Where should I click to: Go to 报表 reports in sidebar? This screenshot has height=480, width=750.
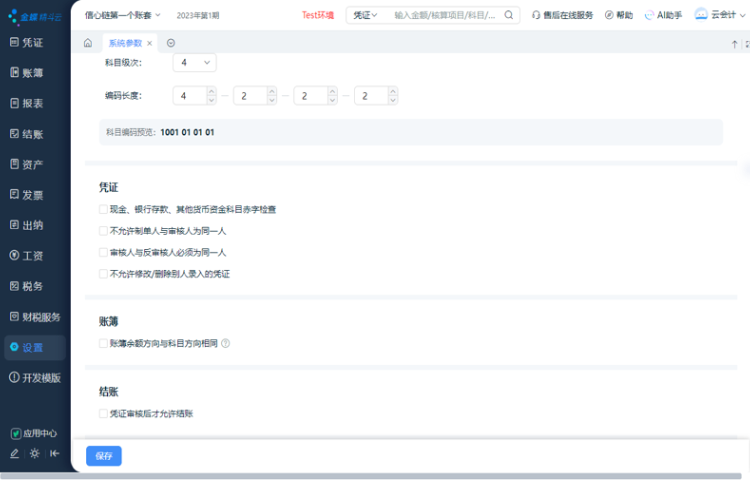32,103
